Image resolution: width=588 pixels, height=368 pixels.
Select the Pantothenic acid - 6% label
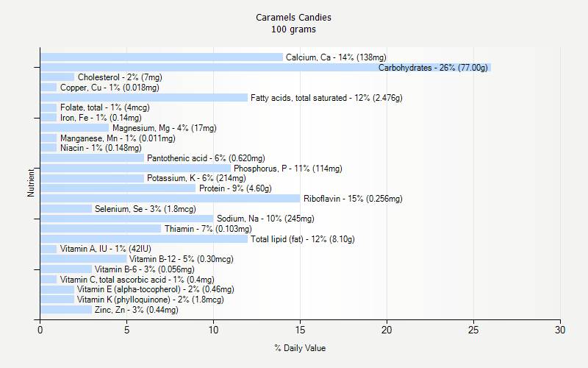click(x=206, y=158)
